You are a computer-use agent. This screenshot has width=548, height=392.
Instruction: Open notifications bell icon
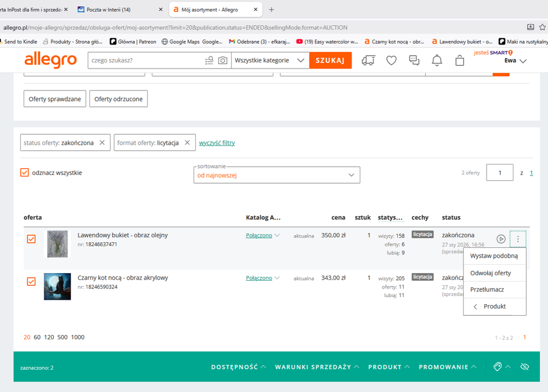[x=437, y=60]
